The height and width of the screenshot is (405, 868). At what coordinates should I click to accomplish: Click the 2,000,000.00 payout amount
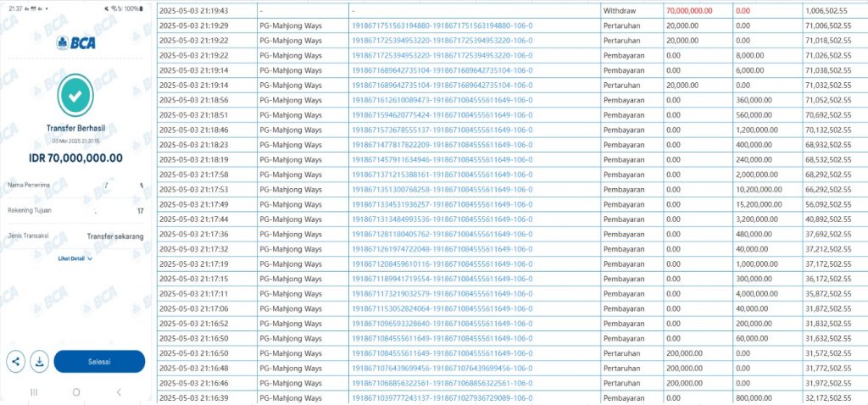pos(757,175)
